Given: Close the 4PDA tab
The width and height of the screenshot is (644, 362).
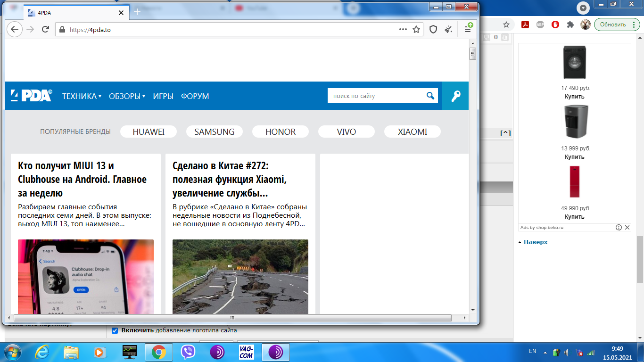Looking at the screenshot, I should (x=121, y=12).
